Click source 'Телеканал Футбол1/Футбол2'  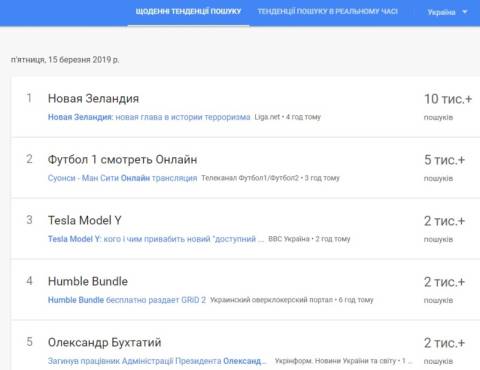(x=250, y=178)
